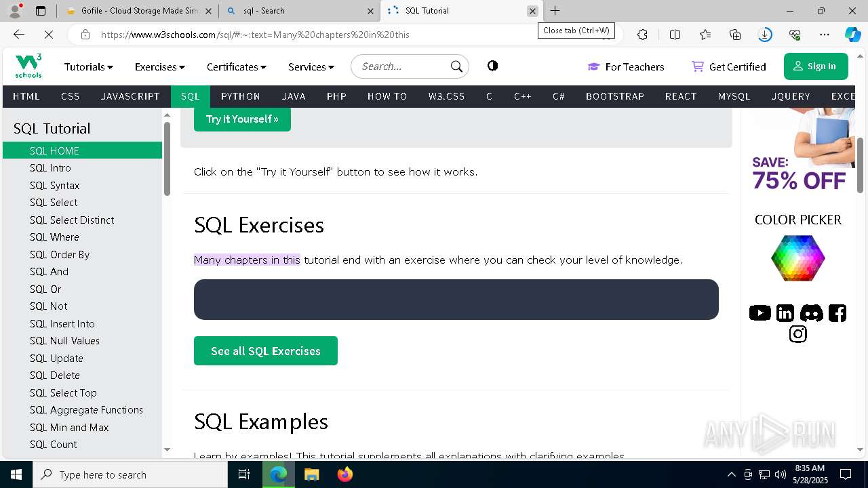Expand the Services dropdown
Screen dimensions: 868x488
point(311,66)
